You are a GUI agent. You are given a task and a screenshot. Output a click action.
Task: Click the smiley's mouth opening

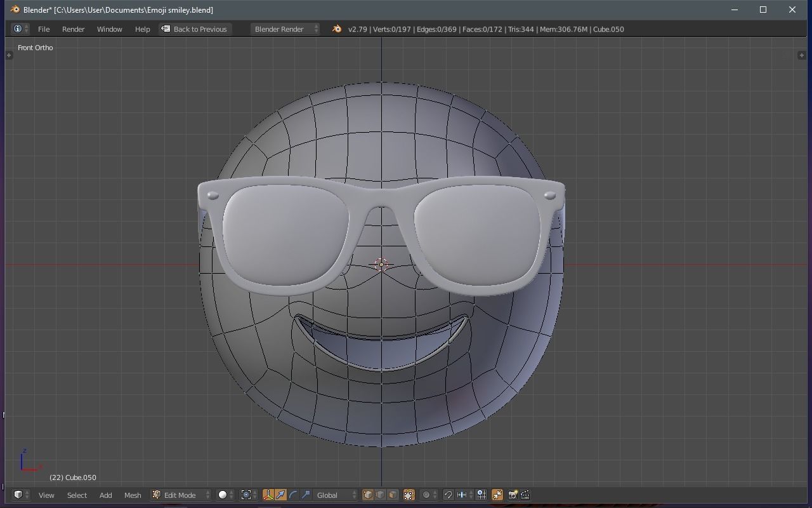[x=381, y=346]
